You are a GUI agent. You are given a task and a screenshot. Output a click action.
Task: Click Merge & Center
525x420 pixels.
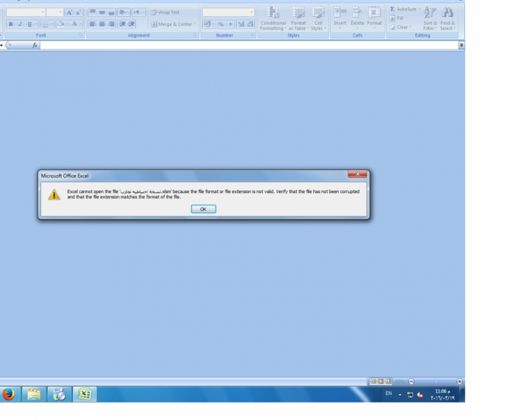click(171, 24)
